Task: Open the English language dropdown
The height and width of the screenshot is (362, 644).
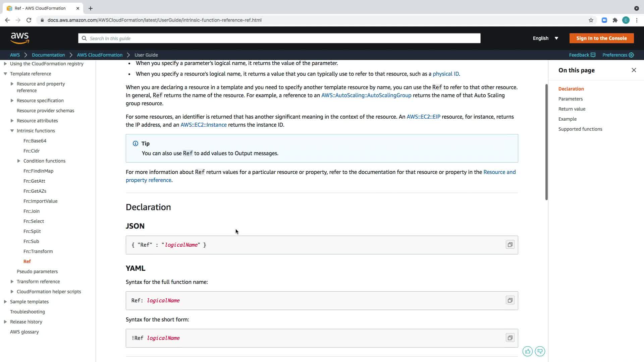Action: 545,38
